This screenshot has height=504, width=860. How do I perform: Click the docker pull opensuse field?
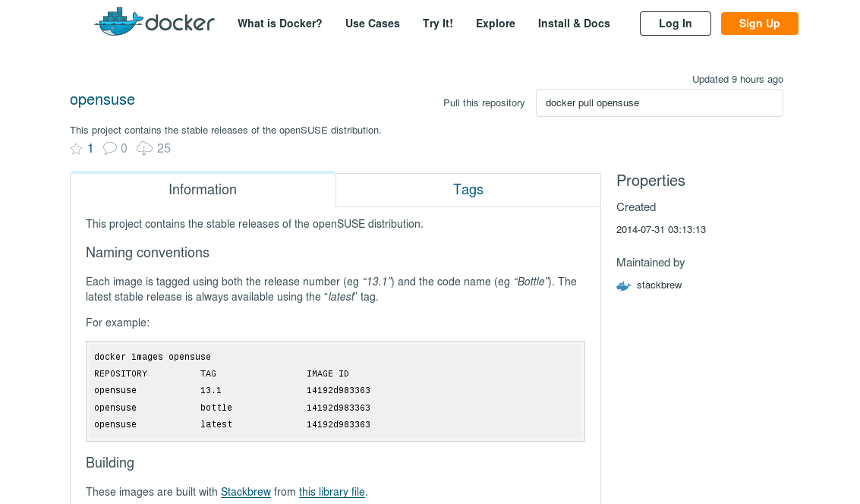(x=659, y=103)
